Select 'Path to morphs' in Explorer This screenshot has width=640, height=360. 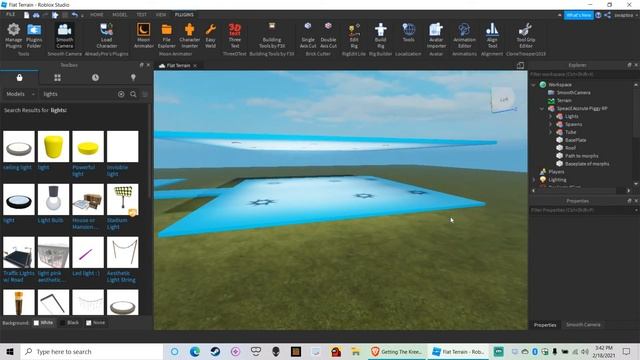click(581, 156)
